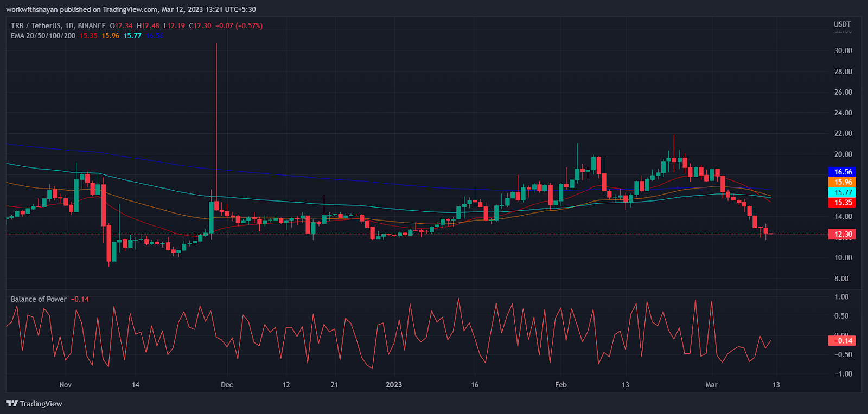This screenshot has width=868, height=414.
Task: Click the 24.00 price axis label
Action: 843,113
